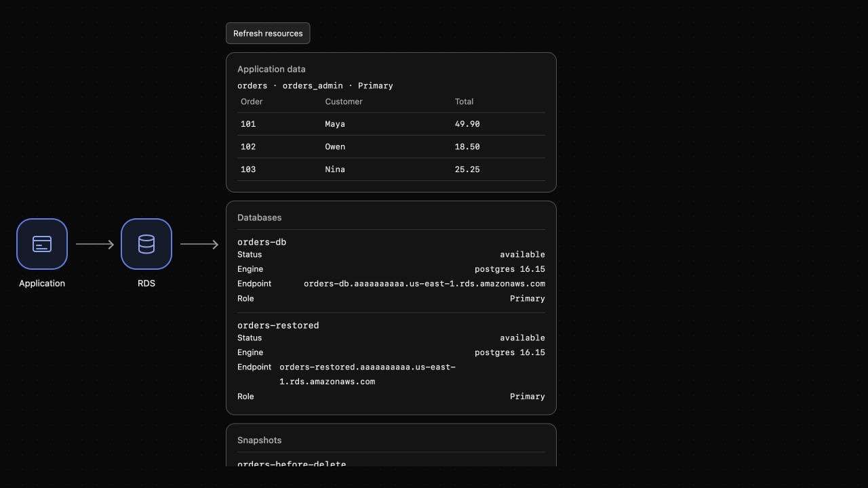Click the postgres 16.15 engine of orders-restored
This screenshot has height=488, width=868.
point(510,352)
